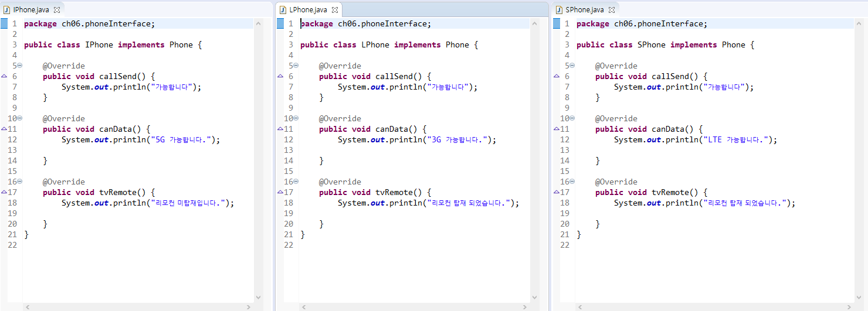Collapse tvRemote method fold in IPhone.java
This screenshot has width=868, height=311.
pyautogui.click(x=19, y=182)
